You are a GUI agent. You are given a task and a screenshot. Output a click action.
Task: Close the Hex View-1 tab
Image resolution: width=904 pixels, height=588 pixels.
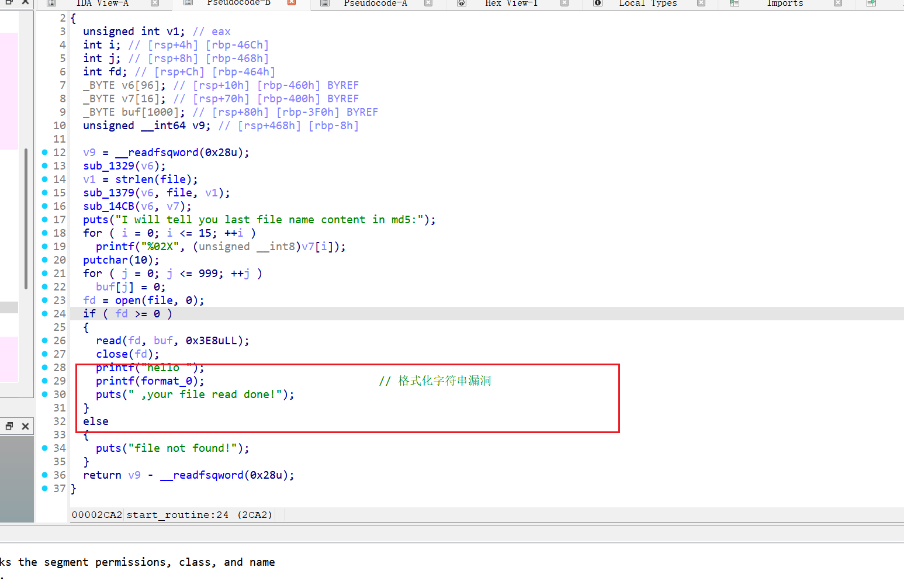click(564, 3)
